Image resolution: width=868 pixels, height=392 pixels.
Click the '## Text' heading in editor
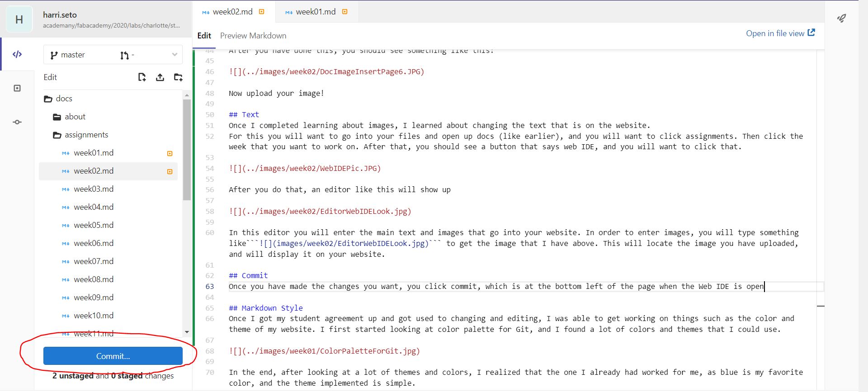[x=244, y=115]
